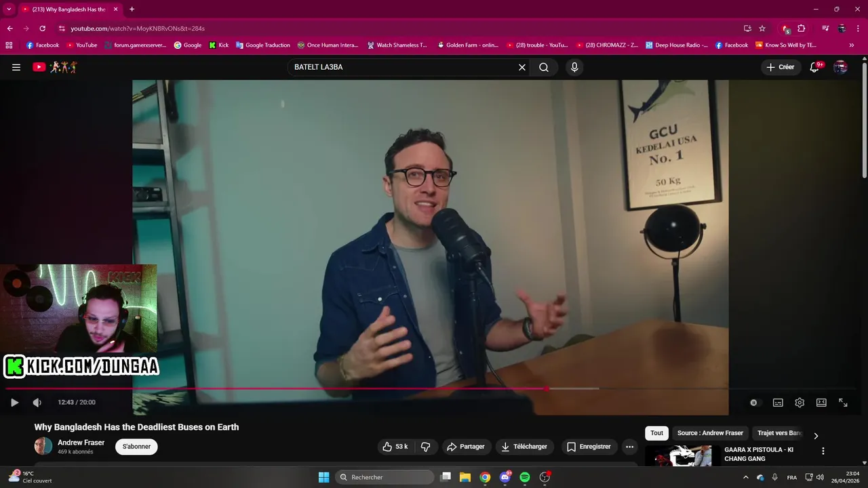Screen dimensions: 868x488
Task: Toggle subtitles in the player
Action: (x=778, y=403)
